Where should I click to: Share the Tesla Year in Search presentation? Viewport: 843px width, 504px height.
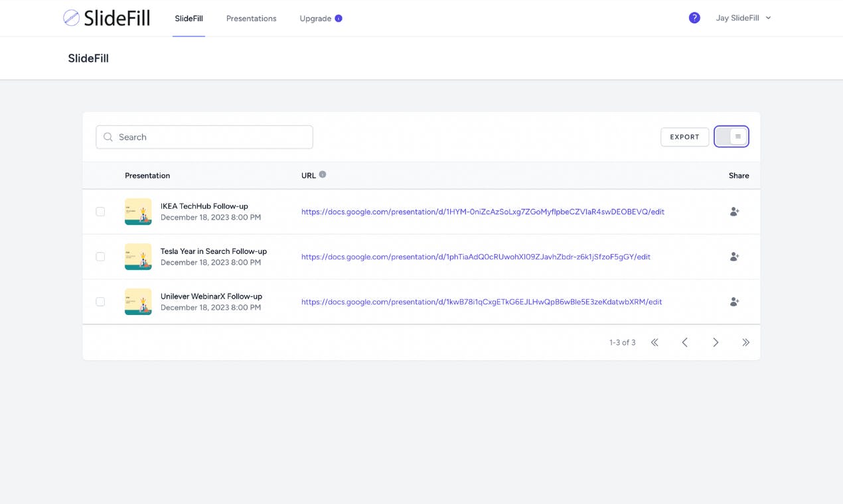734,257
